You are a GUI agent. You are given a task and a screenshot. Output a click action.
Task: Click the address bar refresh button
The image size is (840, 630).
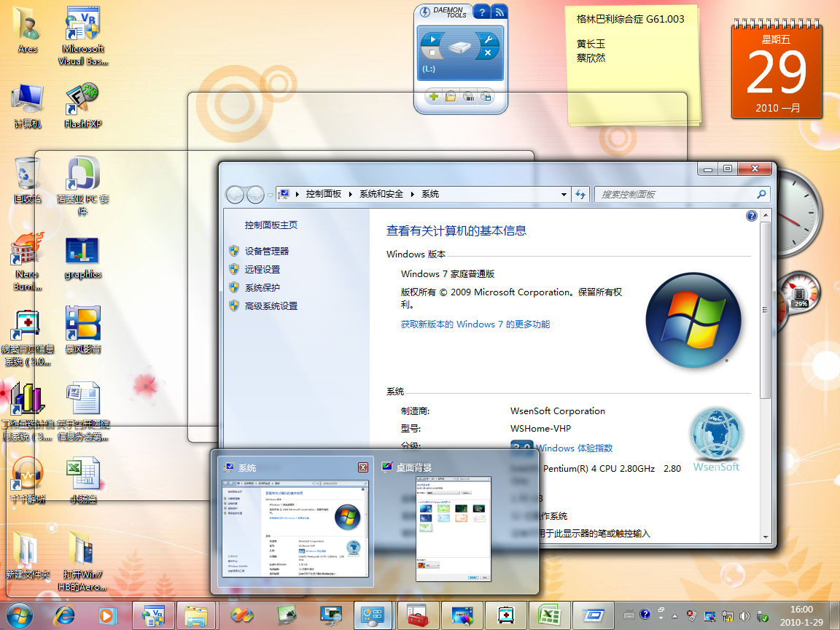point(580,195)
